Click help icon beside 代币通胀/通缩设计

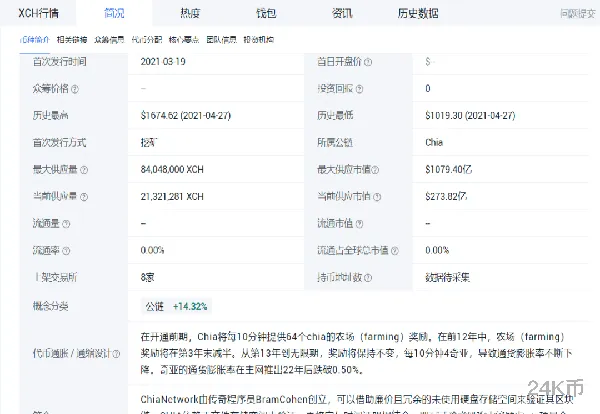point(116,354)
